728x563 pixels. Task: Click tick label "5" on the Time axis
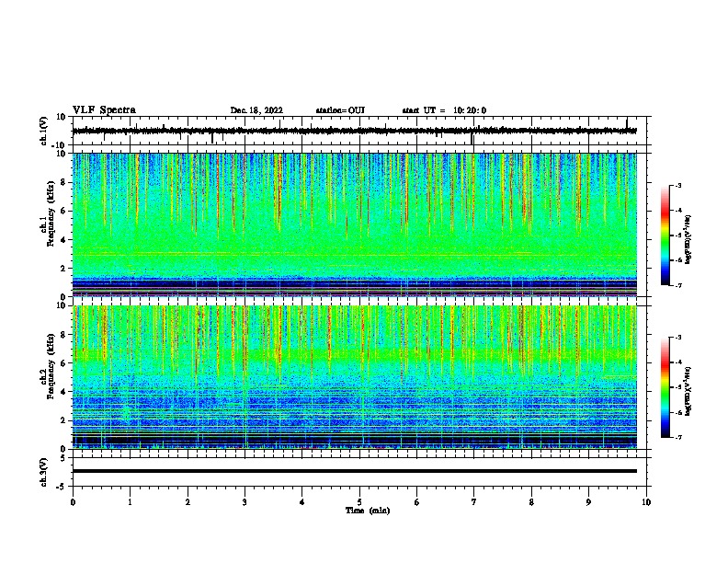(x=359, y=502)
